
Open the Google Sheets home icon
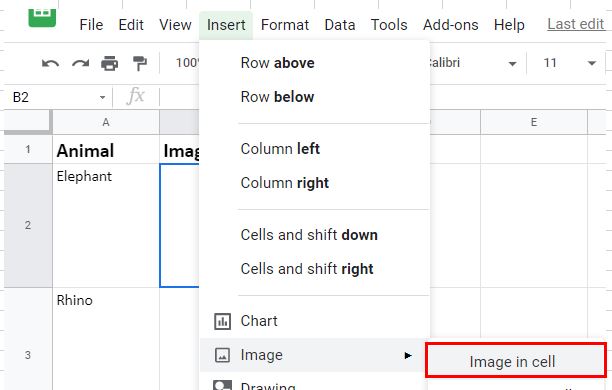tap(42, 18)
